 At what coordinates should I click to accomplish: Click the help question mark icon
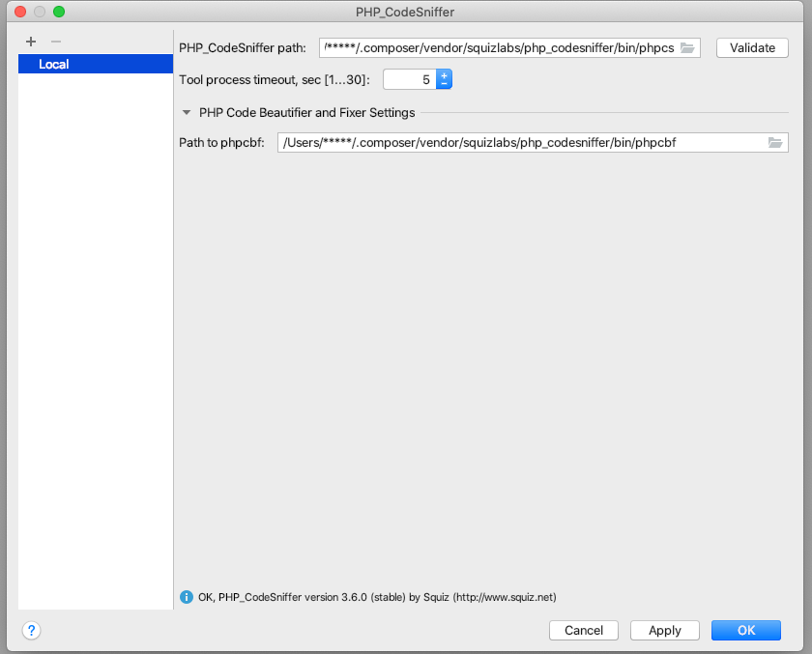(x=31, y=631)
